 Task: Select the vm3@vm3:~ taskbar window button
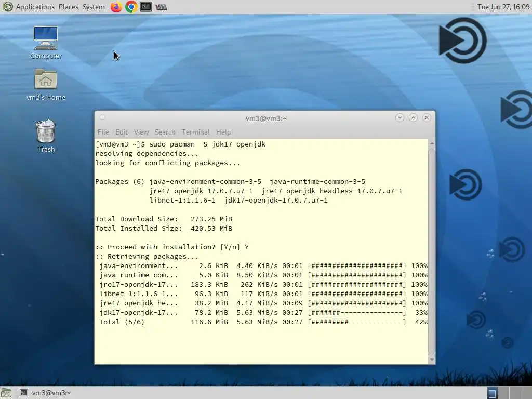click(x=45, y=393)
